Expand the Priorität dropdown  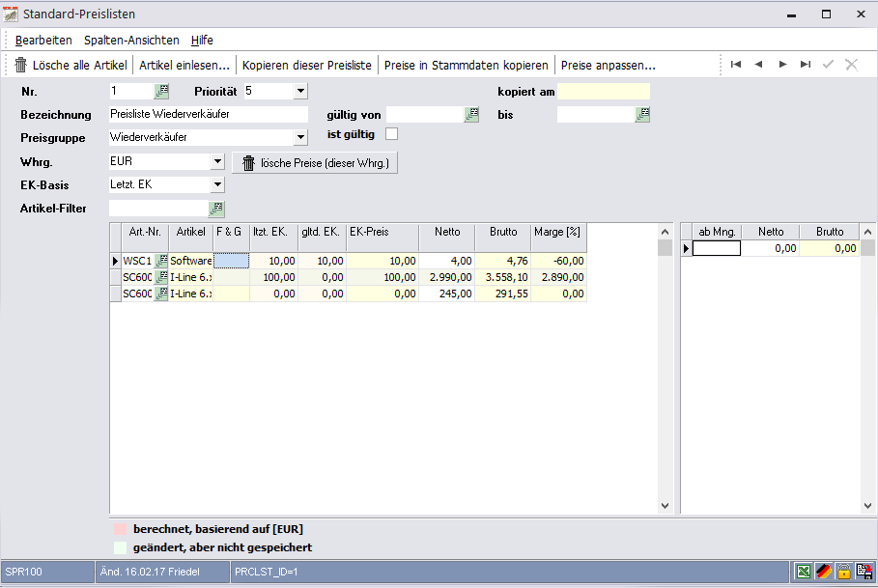pyautogui.click(x=299, y=91)
